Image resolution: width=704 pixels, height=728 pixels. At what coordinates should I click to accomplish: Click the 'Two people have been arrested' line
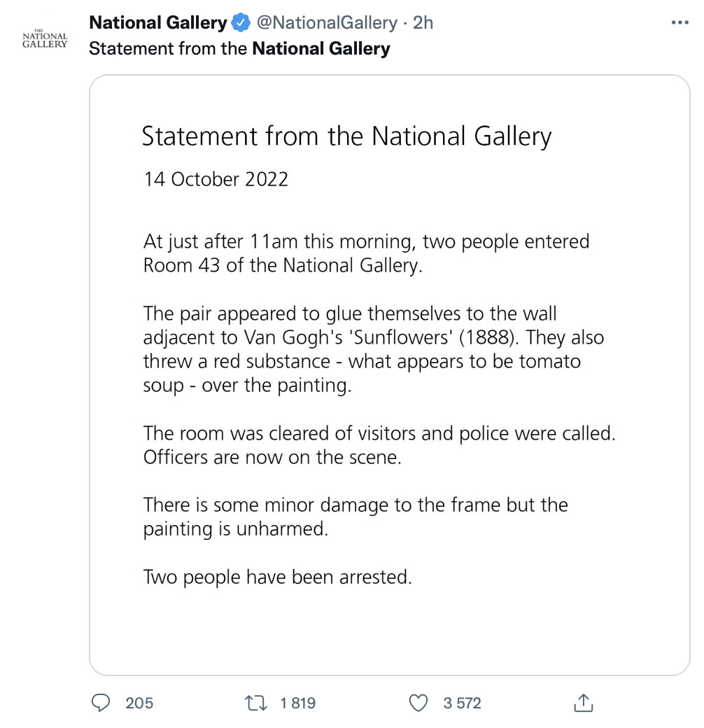pyautogui.click(x=278, y=577)
